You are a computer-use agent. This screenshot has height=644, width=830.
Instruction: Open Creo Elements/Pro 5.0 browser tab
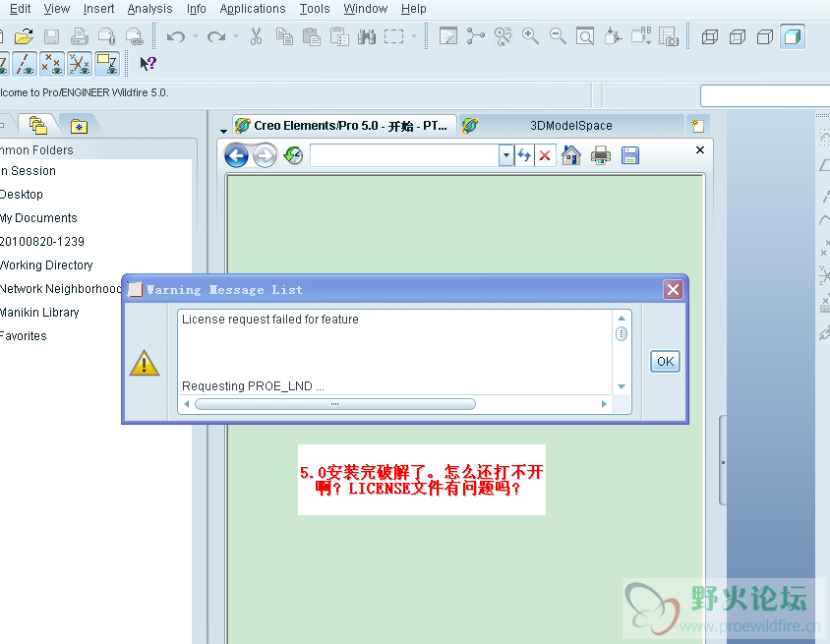click(344, 126)
